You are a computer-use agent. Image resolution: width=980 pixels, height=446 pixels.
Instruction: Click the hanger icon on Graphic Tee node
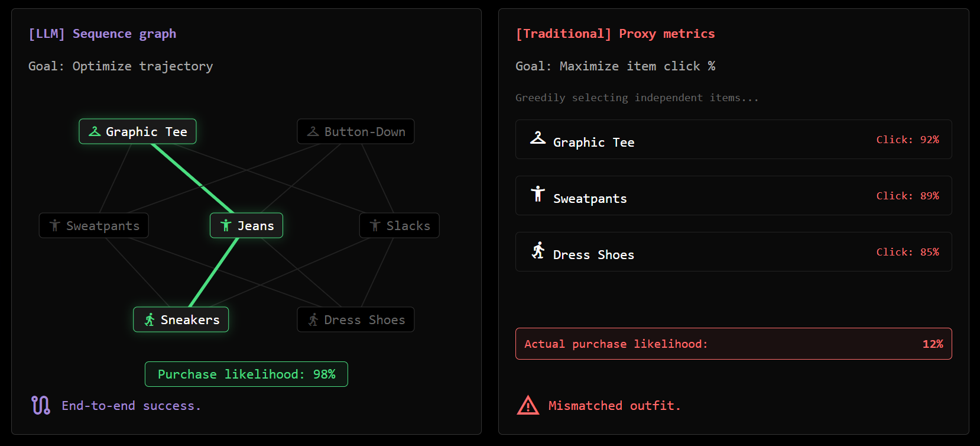coord(95,131)
